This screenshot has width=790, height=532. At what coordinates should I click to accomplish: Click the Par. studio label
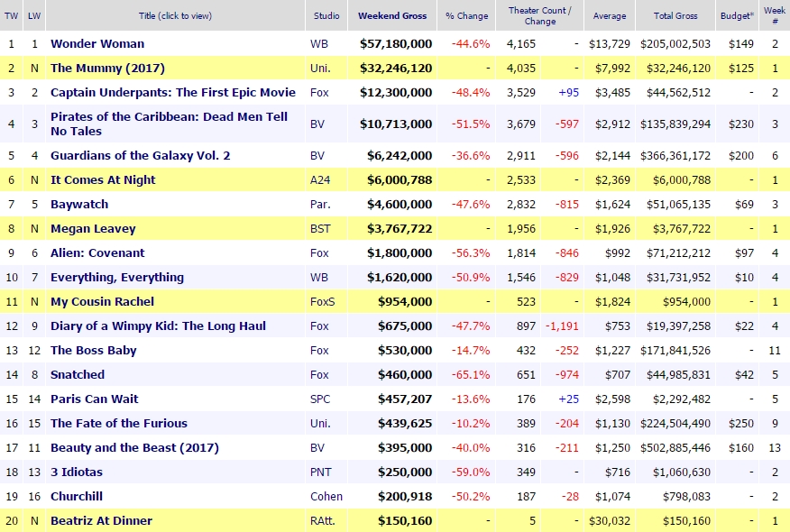pos(320,205)
